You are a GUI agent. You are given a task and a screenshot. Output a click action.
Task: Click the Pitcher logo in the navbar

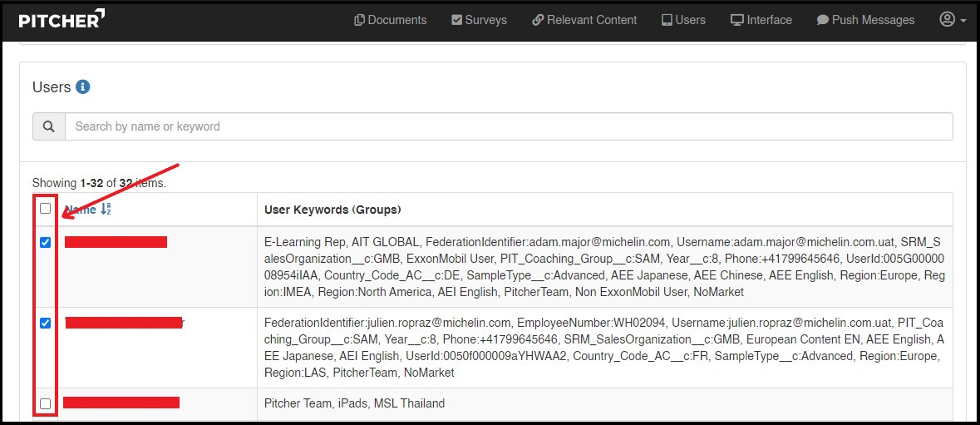62,19
